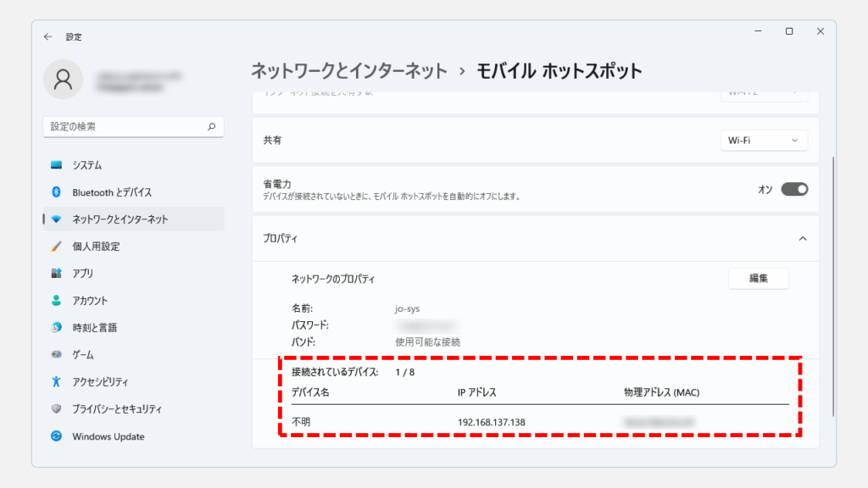Image resolution: width=868 pixels, height=488 pixels.
Task: Collapse the プロパティ section chevron
Action: 802,239
